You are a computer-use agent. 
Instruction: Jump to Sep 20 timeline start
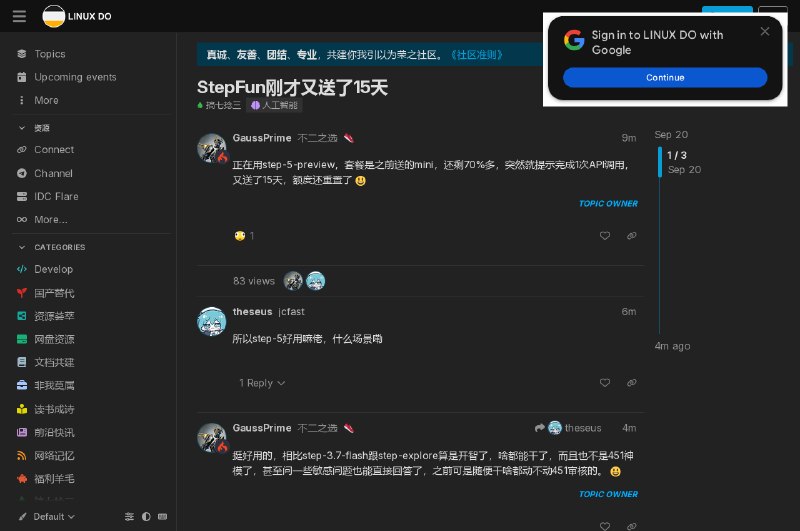point(671,135)
